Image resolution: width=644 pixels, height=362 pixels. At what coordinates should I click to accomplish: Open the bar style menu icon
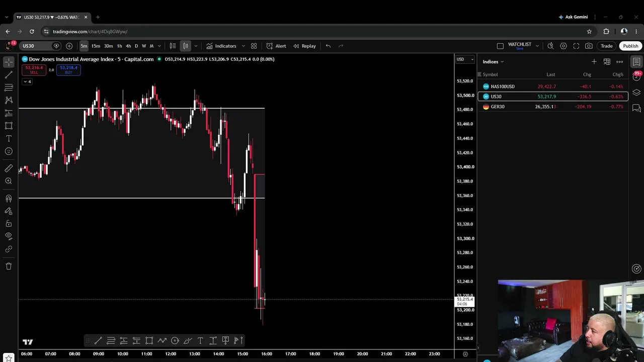pyautogui.click(x=173, y=46)
